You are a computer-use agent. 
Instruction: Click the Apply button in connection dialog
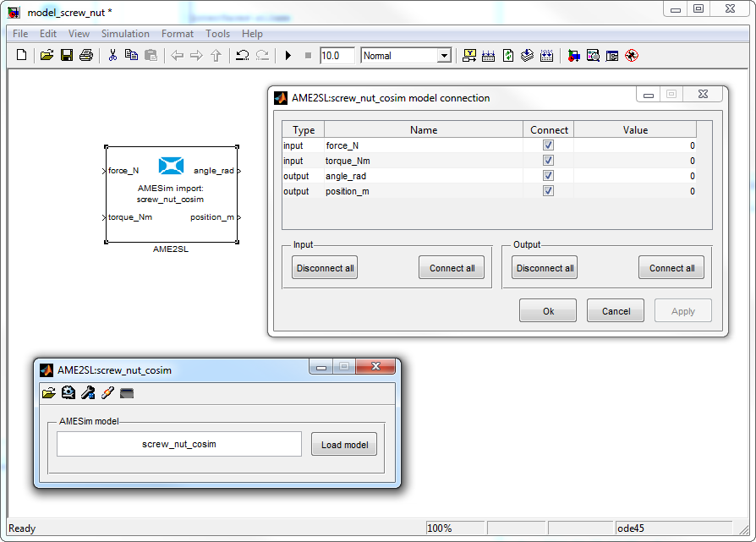click(683, 310)
